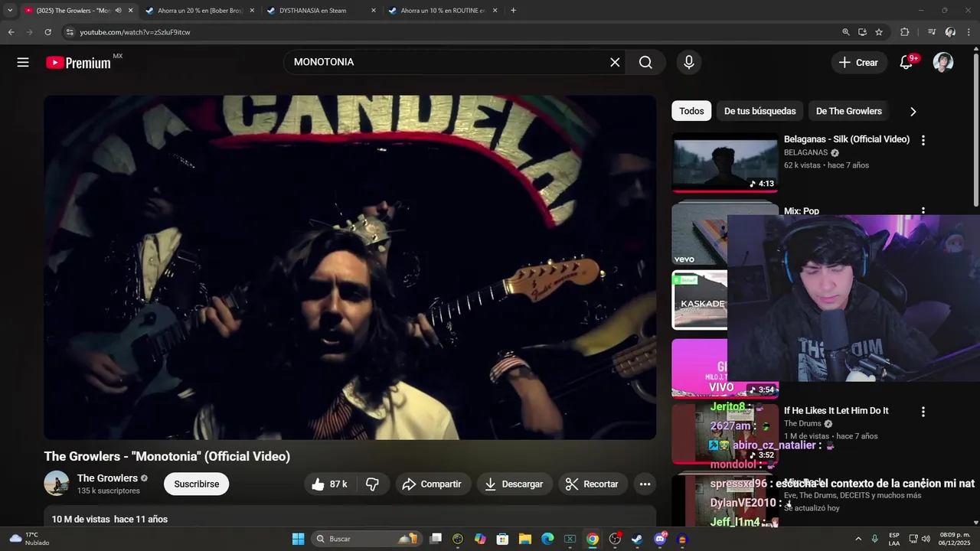Download the video with Descargar
The image size is (980, 551).
pyautogui.click(x=514, y=484)
